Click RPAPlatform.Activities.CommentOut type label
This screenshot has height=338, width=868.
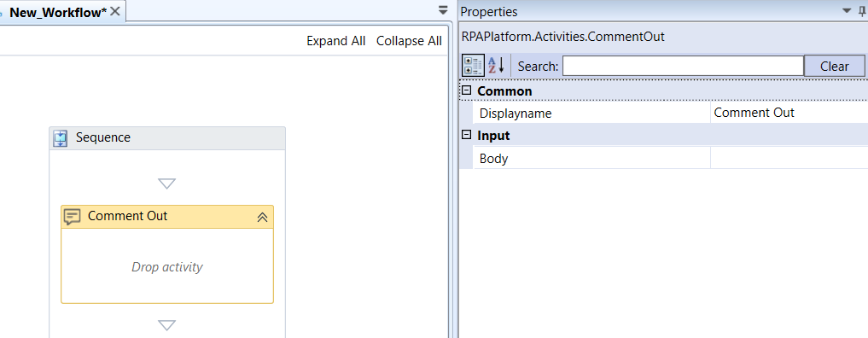563,37
